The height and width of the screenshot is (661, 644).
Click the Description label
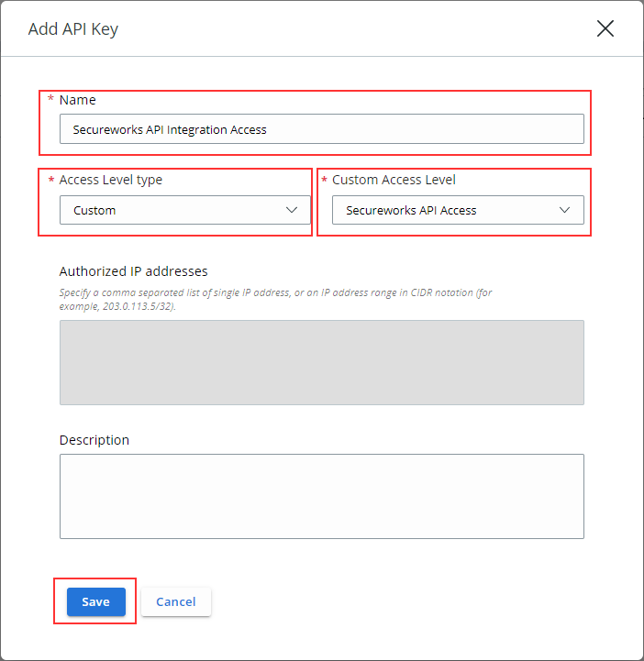(x=94, y=440)
